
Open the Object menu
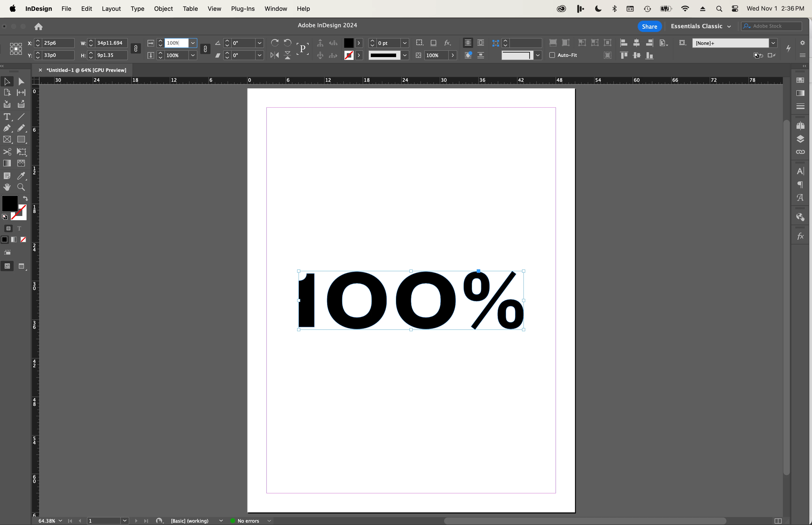pos(163,8)
